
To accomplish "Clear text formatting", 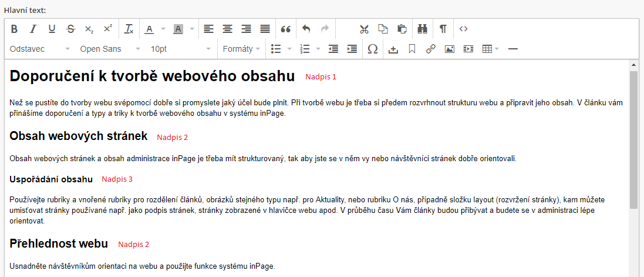I will 129,29.
